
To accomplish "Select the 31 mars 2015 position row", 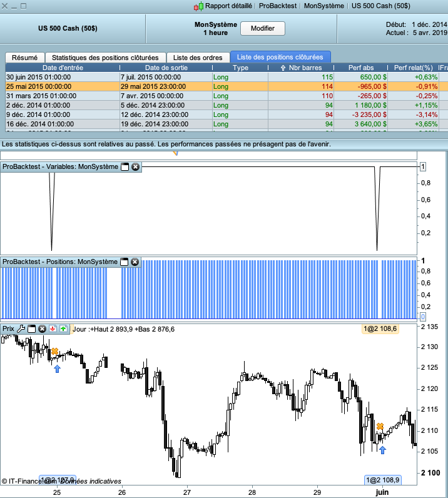I will click(227, 96).
